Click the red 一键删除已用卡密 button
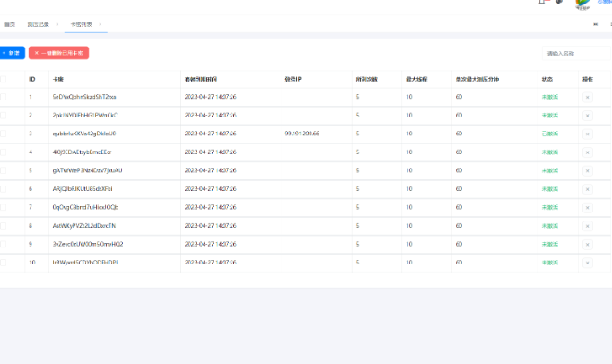612x364 pixels. (58, 54)
